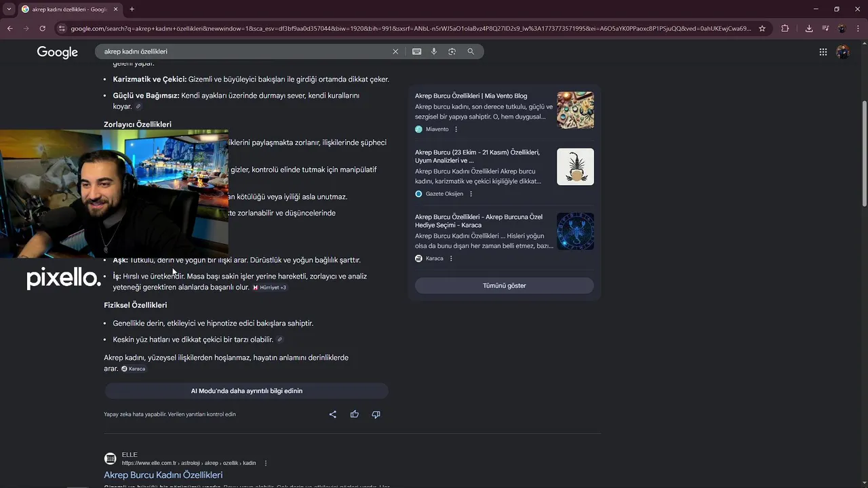
Task: Bookmark this page with the star icon
Action: coord(762,28)
